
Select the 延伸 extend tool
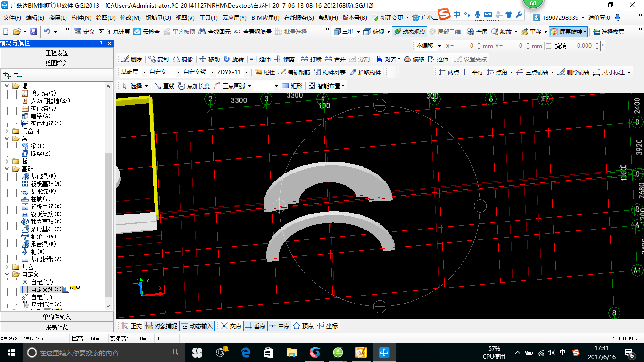coord(260,59)
